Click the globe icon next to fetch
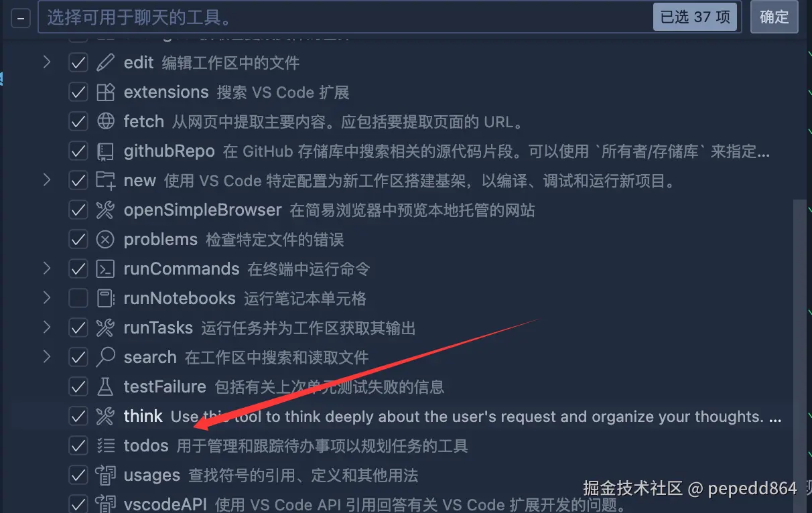 pyautogui.click(x=105, y=122)
